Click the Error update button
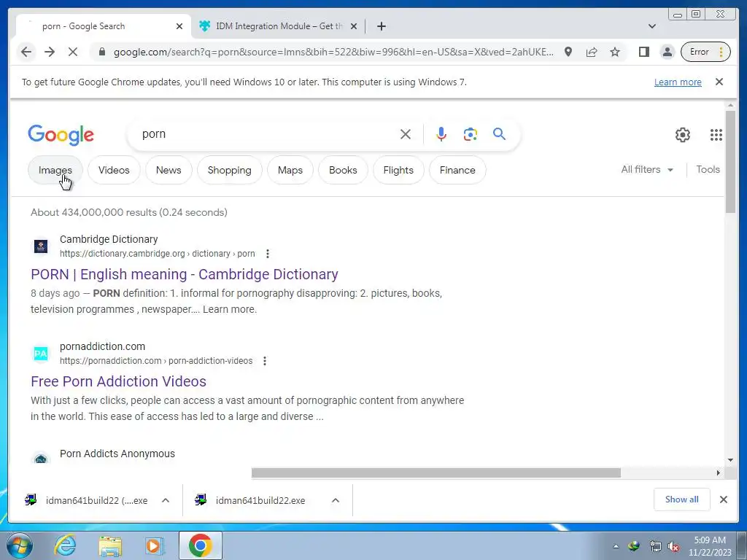The image size is (747, 560). pyautogui.click(x=705, y=52)
